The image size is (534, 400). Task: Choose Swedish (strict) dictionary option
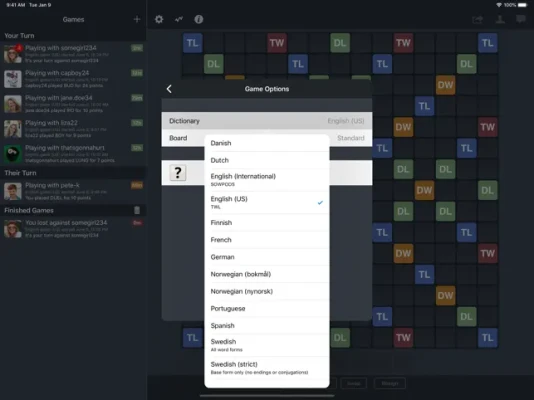(x=267, y=368)
